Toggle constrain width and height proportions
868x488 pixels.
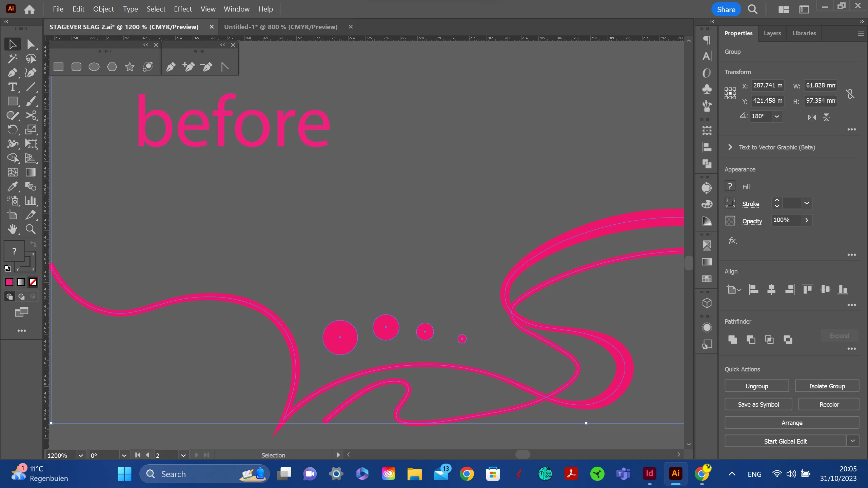point(850,94)
